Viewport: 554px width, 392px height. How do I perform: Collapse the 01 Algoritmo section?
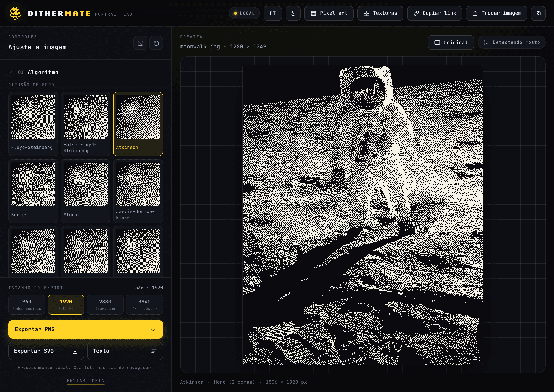(x=33, y=72)
